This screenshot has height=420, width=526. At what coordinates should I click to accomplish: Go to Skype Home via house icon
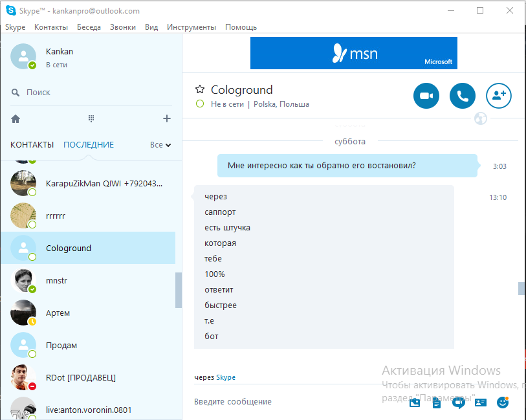click(x=16, y=119)
